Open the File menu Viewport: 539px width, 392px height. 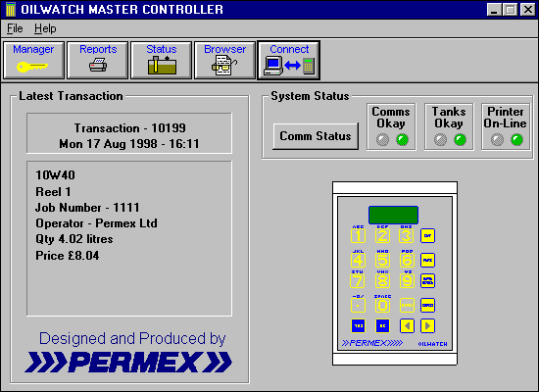(15, 28)
